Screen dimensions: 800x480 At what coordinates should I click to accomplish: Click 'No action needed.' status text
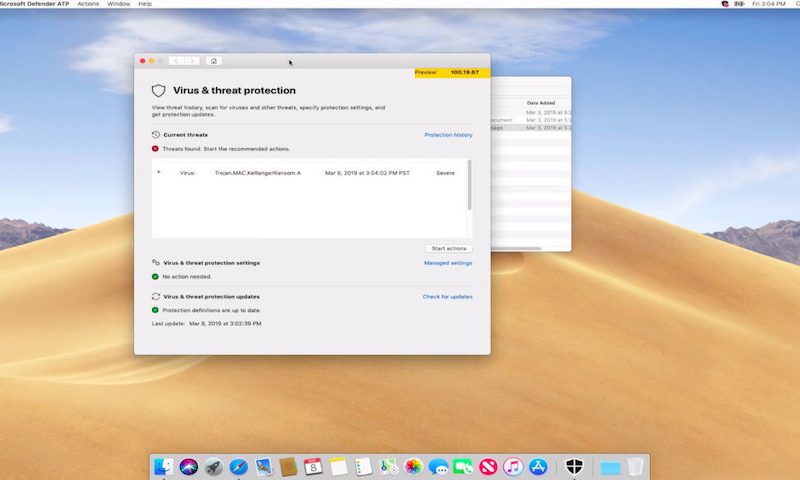[187, 276]
